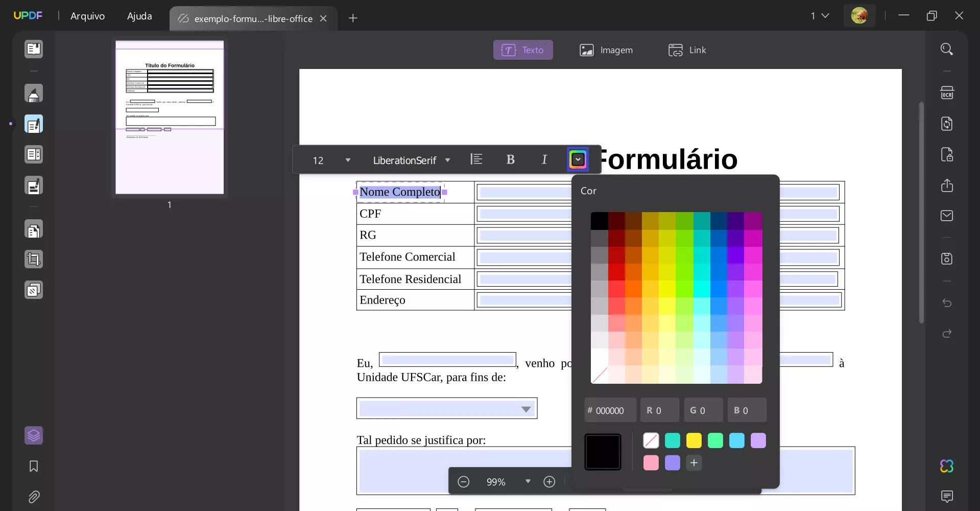Viewport: 980px width, 511px height.
Task: Expand the font size dropdown
Action: pos(348,160)
